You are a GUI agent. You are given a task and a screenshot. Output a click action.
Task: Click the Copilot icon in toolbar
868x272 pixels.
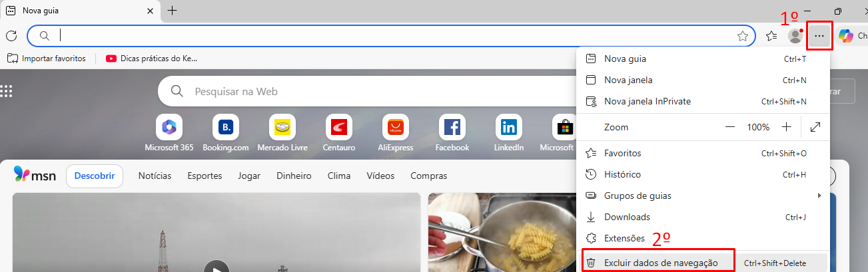(x=846, y=36)
